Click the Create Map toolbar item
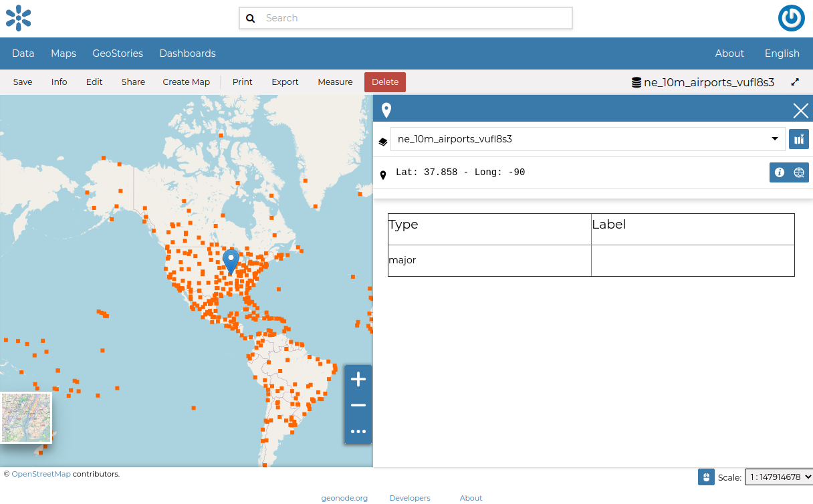Viewport: 813px width, 504px height. 186,82
